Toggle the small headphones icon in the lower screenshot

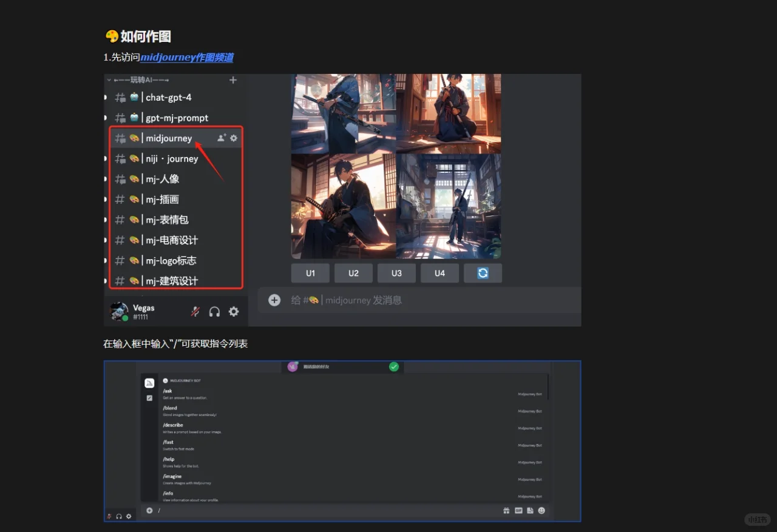[119, 516]
